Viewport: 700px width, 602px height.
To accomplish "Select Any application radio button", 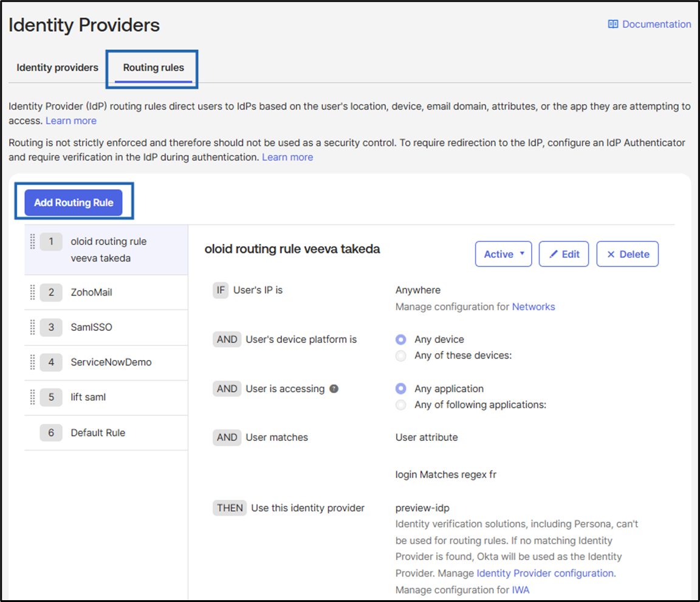I will pyautogui.click(x=401, y=389).
